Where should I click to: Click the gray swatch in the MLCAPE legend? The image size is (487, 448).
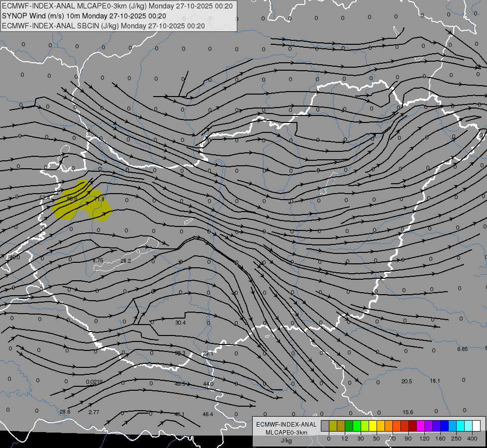click(x=325, y=426)
